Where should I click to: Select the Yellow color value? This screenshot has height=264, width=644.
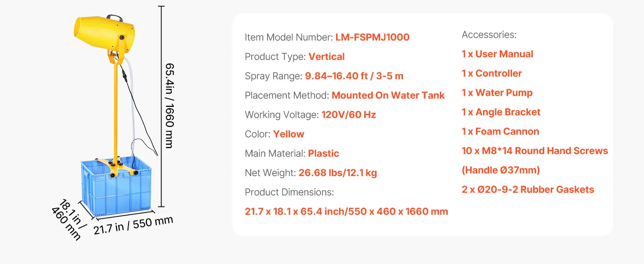[x=289, y=134]
